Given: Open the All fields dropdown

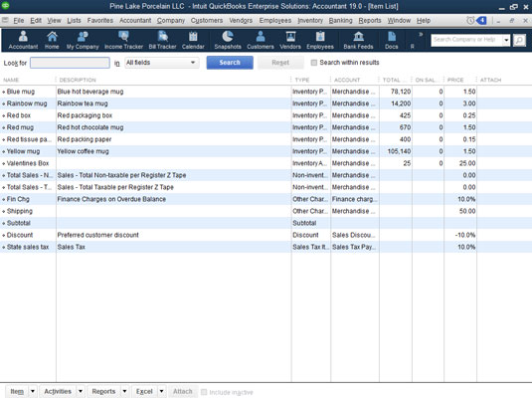Looking at the screenshot, I should pyautogui.click(x=161, y=63).
